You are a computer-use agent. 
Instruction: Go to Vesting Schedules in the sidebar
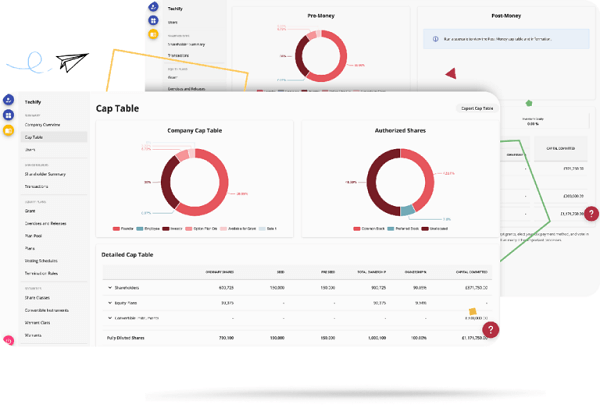click(41, 261)
